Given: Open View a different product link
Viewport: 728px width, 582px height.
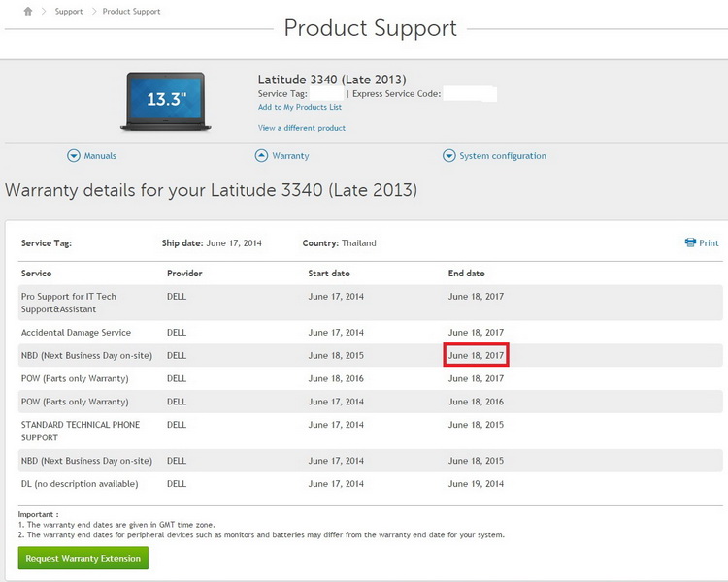Looking at the screenshot, I should click(x=301, y=128).
